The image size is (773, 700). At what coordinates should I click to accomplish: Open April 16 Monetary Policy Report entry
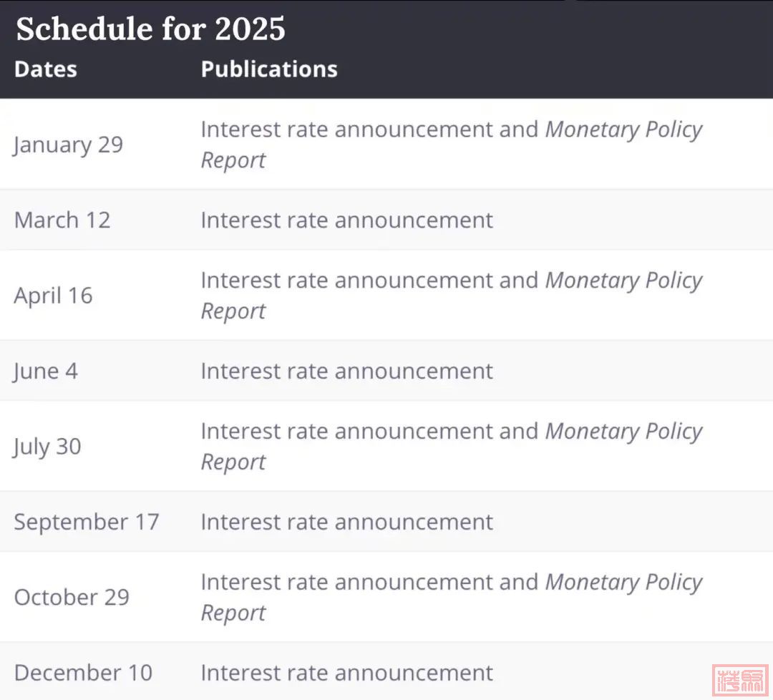623,281
